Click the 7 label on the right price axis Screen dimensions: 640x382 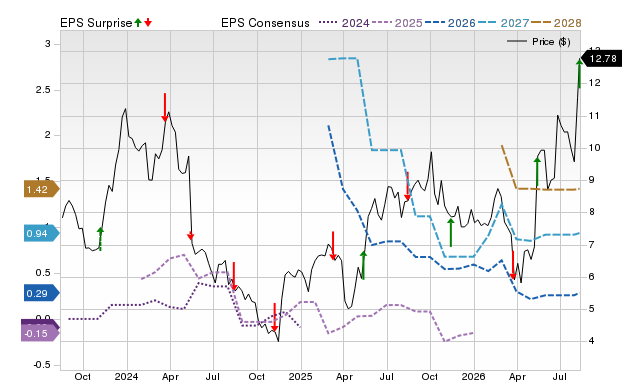coord(591,244)
